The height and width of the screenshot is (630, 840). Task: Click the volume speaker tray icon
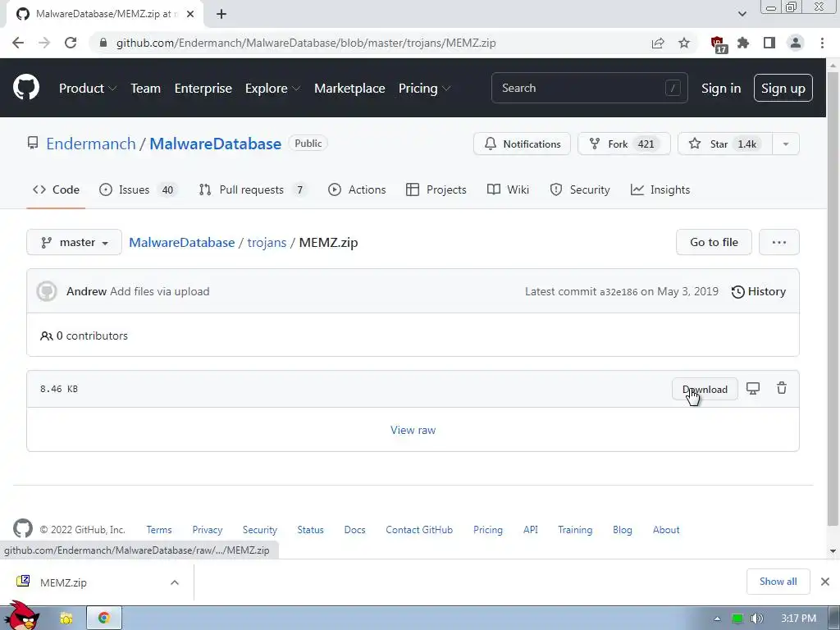click(x=756, y=619)
